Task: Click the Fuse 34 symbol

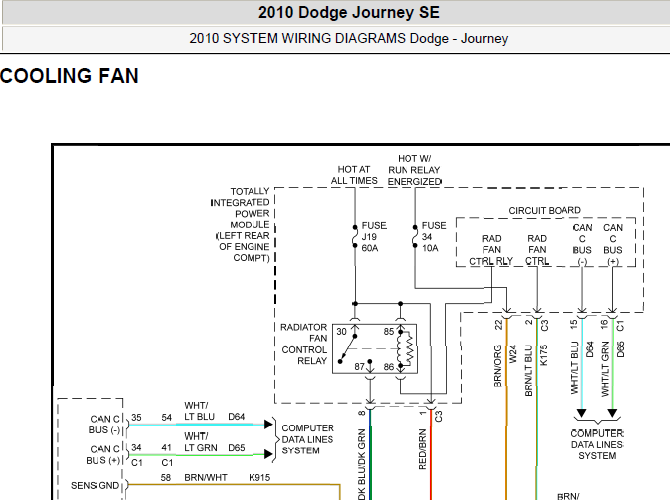Action: click(414, 236)
